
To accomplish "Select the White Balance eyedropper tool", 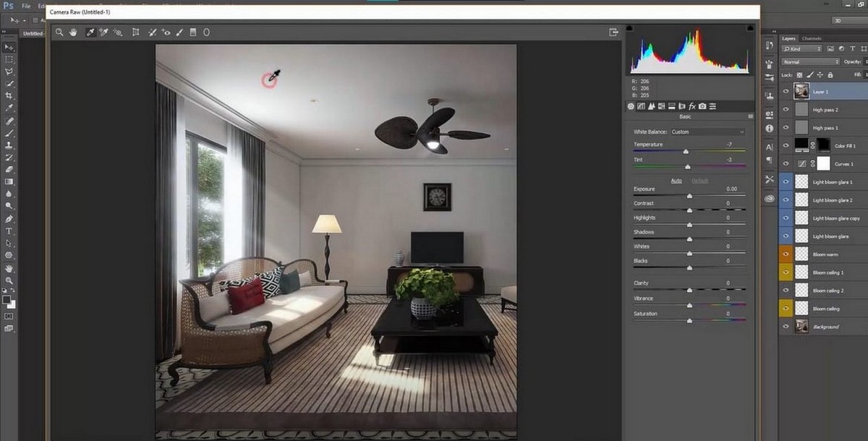I will (90, 32).
